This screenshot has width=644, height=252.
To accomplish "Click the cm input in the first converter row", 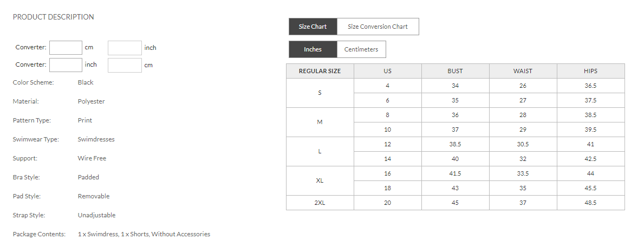I will [66, 48].
